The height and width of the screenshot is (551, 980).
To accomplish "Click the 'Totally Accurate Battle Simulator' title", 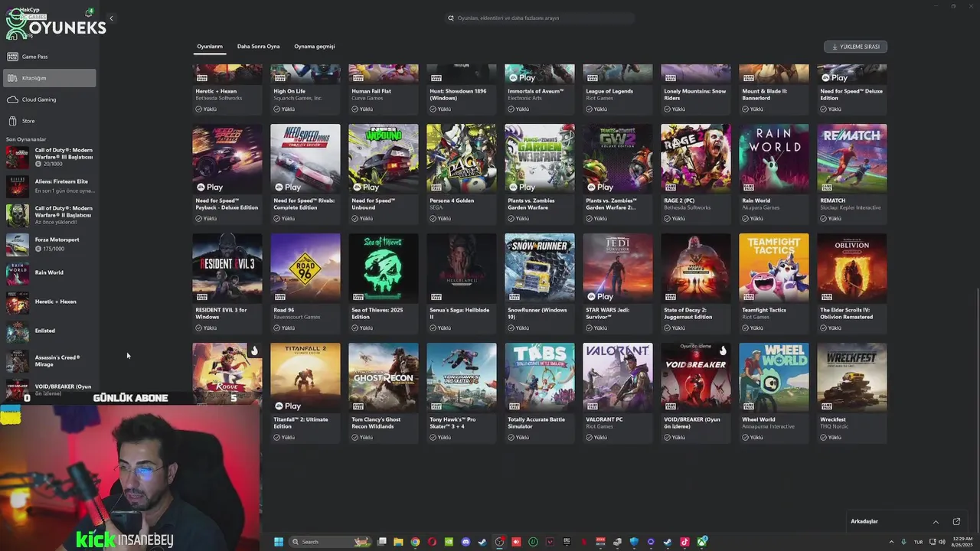I will pyautogui.click(x=536, y=423).
